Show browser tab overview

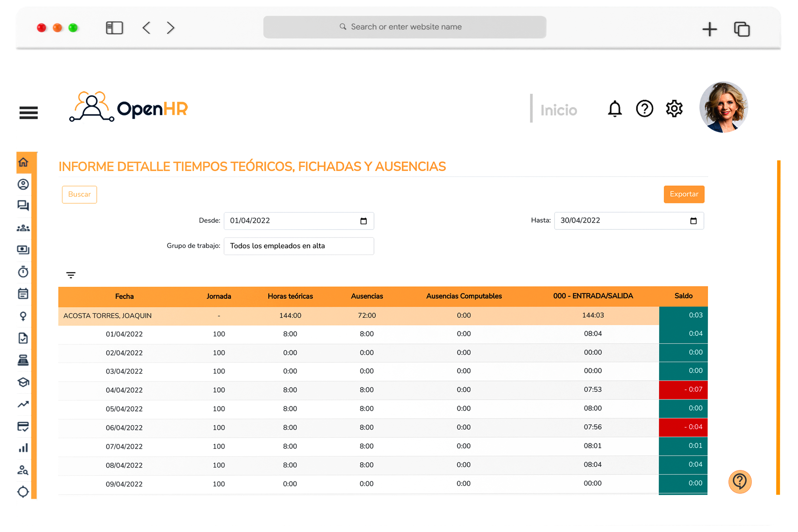pos(742,29)
